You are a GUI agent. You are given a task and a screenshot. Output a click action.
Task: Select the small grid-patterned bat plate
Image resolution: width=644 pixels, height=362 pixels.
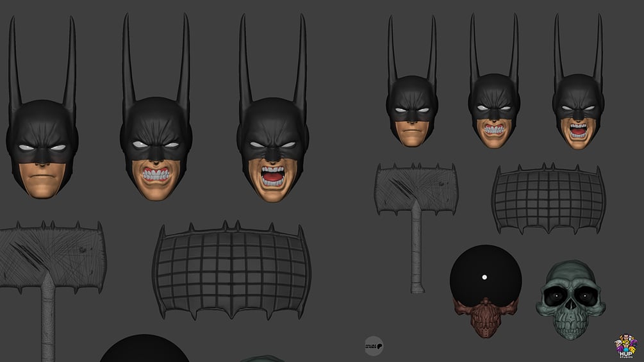549,199
